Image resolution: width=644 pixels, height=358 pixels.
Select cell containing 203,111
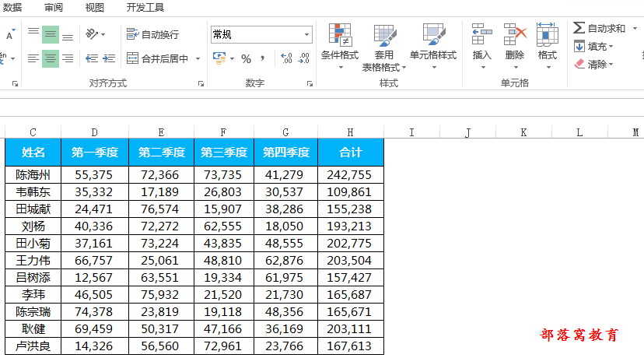pyautogui.click(x=351, y=329)
